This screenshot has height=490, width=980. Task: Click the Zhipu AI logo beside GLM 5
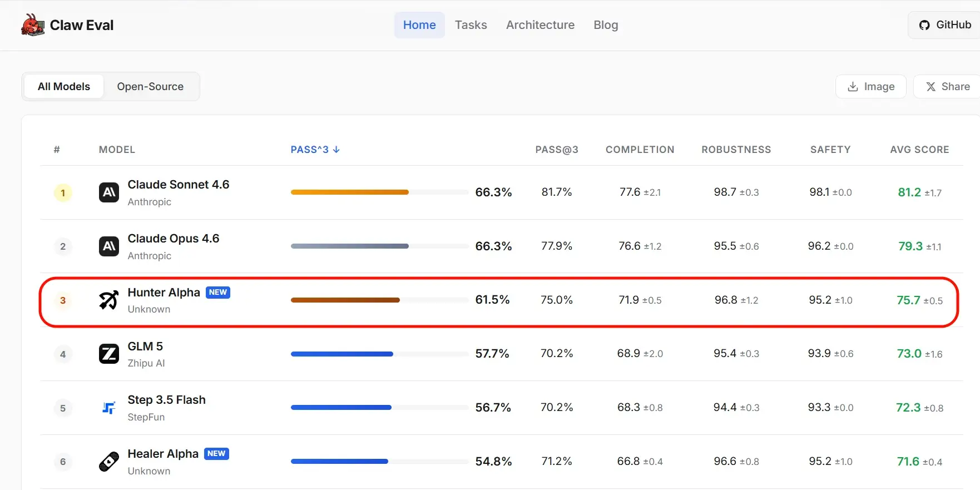[x=109, y=354]
